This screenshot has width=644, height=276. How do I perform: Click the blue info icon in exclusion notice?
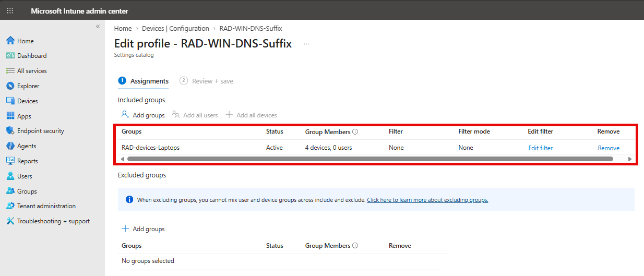click(x=129, y=200)
